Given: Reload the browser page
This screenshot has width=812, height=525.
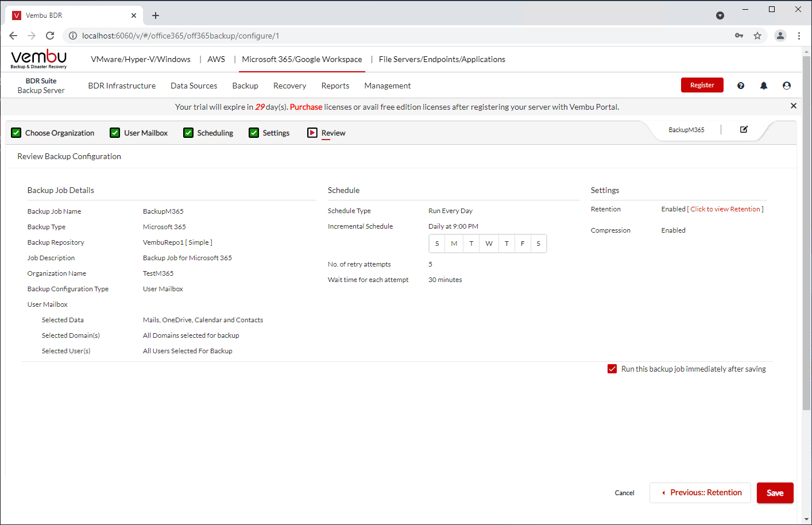Looking at the screenshot, I should tap(50, 36).
